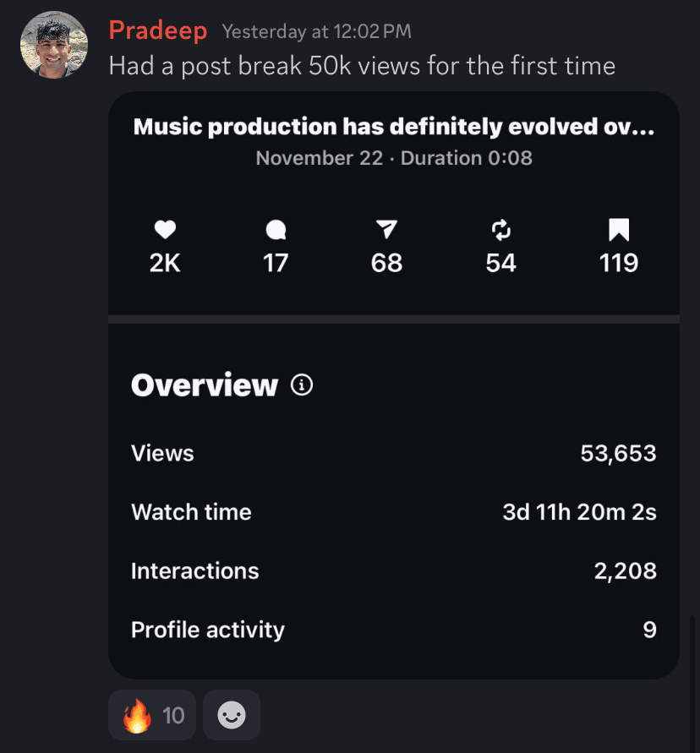This screenshot has width=700, height=753.
Task: Click the heart likes icon
Action: point(165,229)
